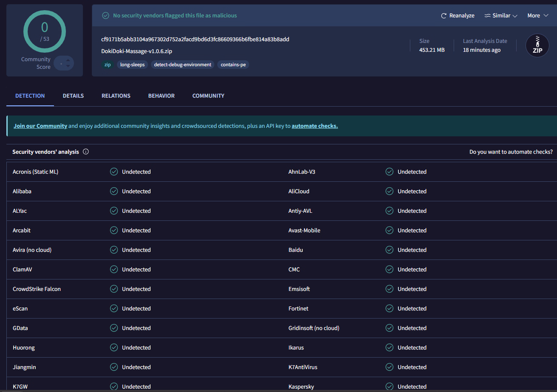
Task: Click the Emsisoft undetected check icon
Action: 389,289
